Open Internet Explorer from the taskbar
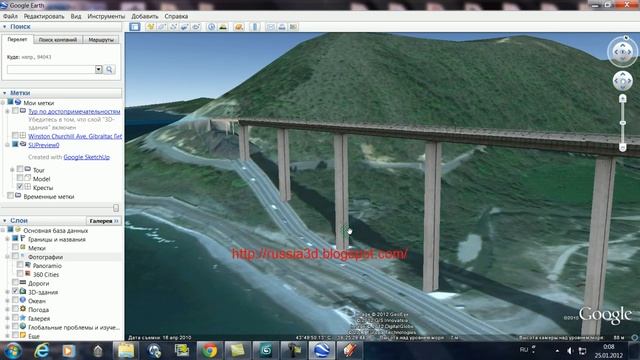 pos(42,351)
